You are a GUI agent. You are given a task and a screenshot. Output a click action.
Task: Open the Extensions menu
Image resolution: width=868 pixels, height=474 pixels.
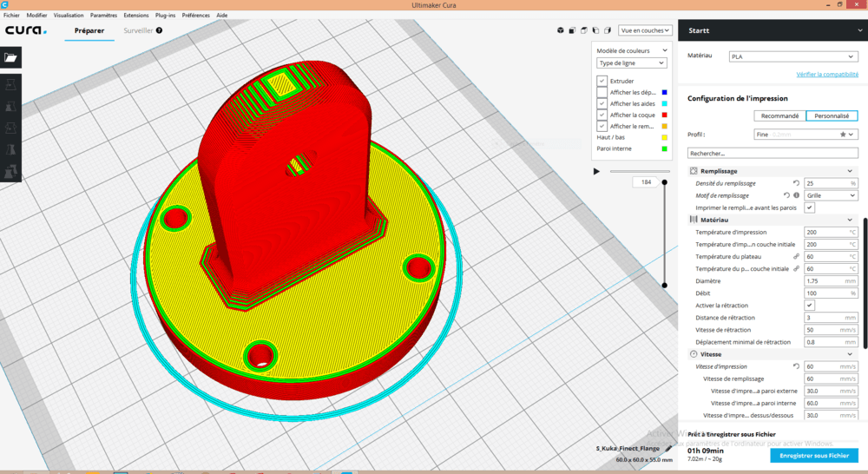click(x=136, y=16)
